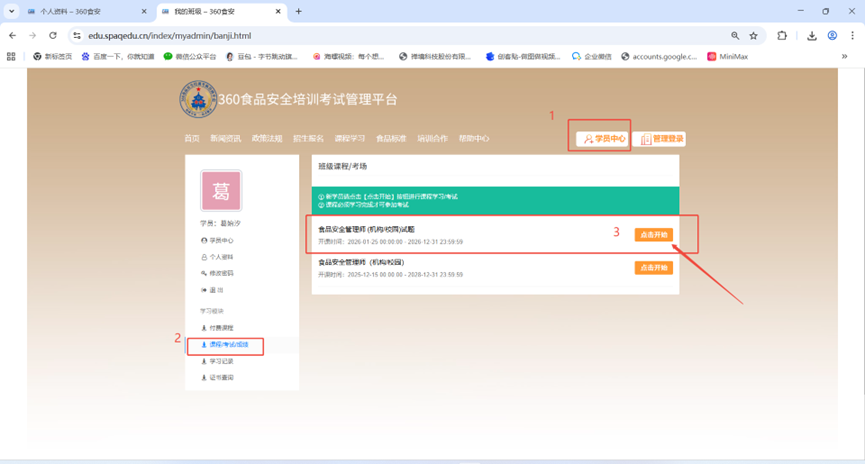Click the 管理登录 button
Screen dimensions: 865x464
pyautogui.click(x=660, y=139)
